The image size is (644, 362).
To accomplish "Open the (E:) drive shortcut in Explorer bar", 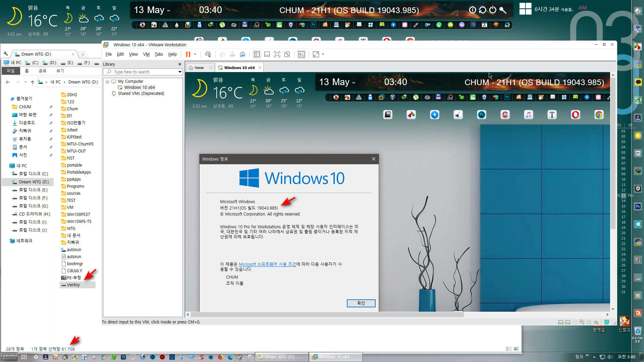I will [66, 63].
